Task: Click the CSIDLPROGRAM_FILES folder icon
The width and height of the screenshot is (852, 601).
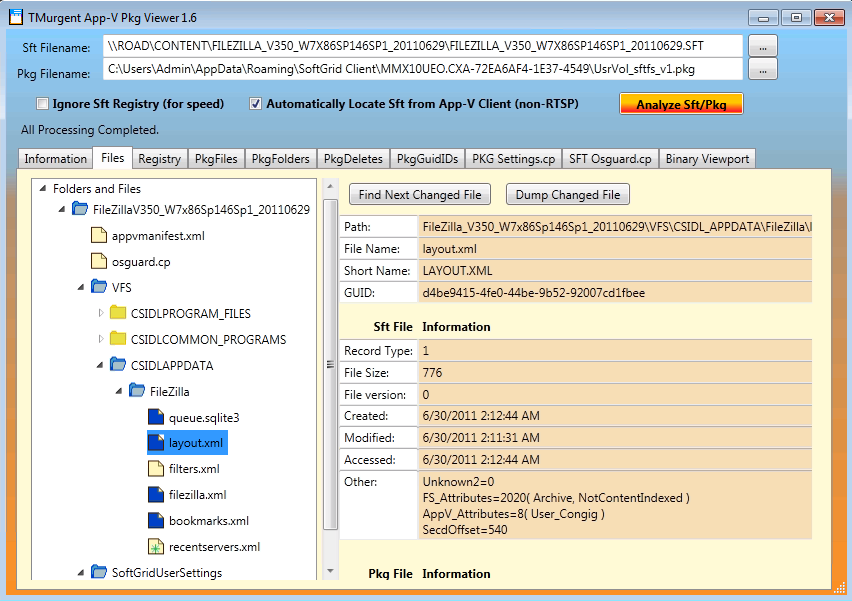Action: [x=118, y=313]
